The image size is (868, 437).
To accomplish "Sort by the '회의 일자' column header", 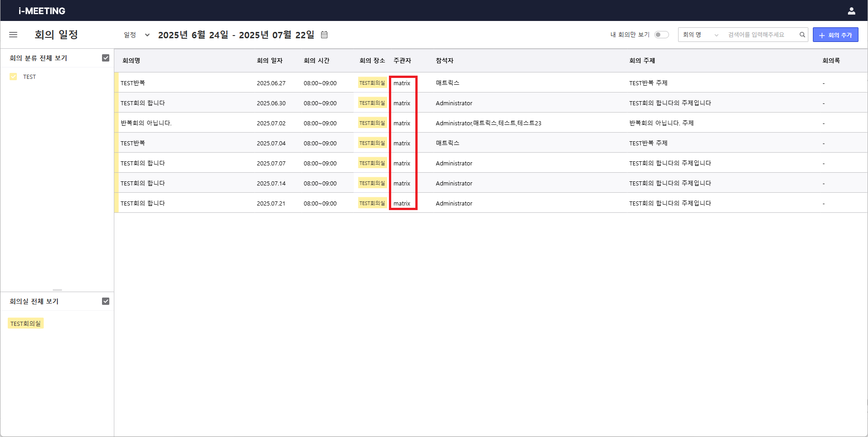I will point(270,61).
